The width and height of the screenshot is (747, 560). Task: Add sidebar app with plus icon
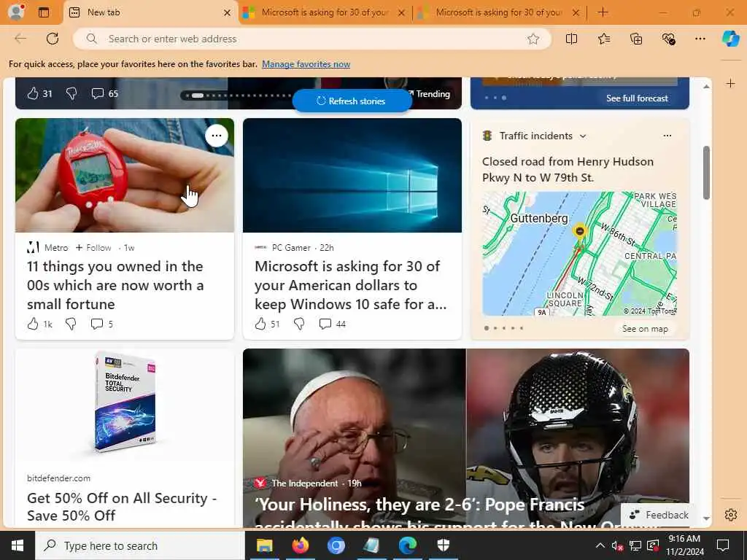pyautogui.click(x=731, y=84)
